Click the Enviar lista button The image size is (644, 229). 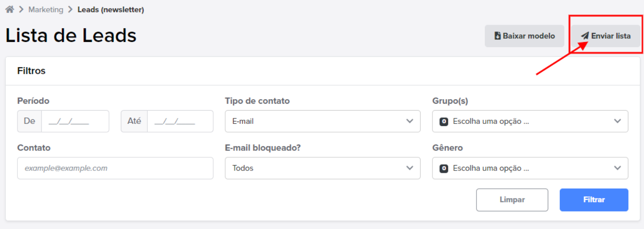[x=606, y=36]
